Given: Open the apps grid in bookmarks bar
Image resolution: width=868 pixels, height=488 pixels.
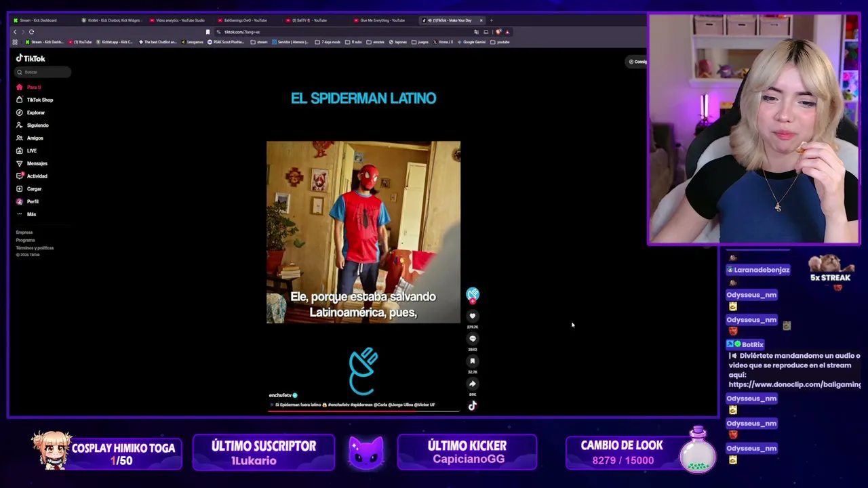Looking at the screenshot, I should [15, 42].
